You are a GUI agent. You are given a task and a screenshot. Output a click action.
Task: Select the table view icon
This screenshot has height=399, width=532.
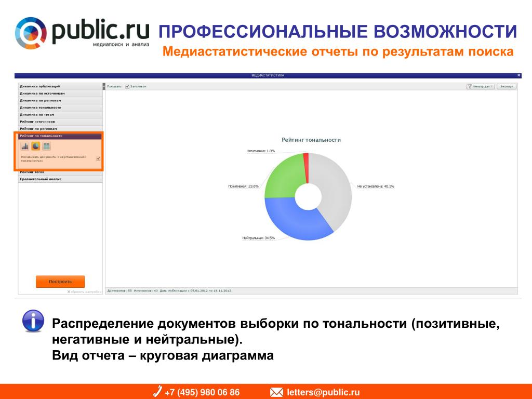tap(46, 146)
